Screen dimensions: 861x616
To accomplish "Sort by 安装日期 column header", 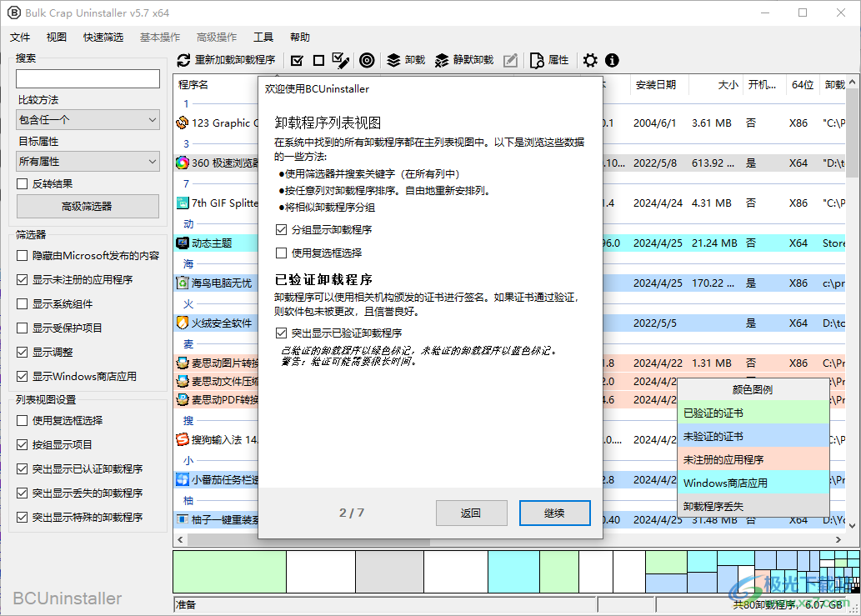I will (x=656, y=84).
